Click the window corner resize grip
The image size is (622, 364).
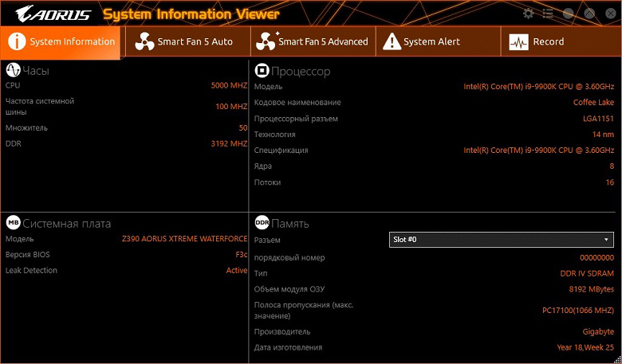tap(617, 359)
